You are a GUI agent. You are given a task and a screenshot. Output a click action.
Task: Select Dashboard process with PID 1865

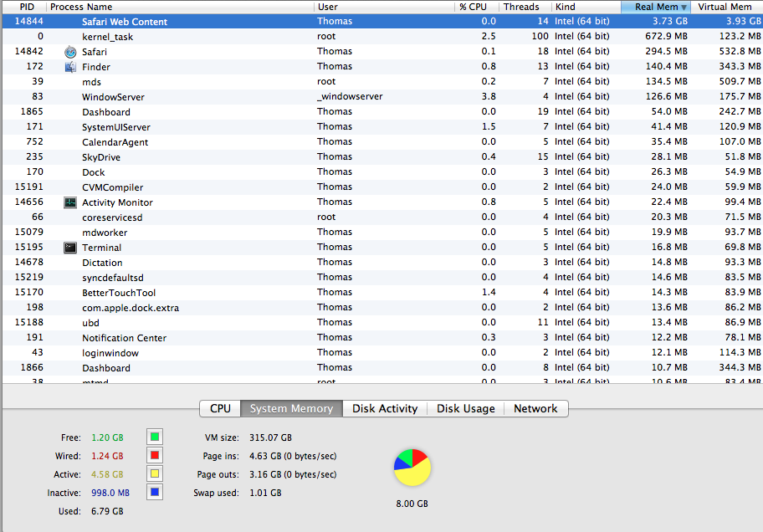click(106, 112)
